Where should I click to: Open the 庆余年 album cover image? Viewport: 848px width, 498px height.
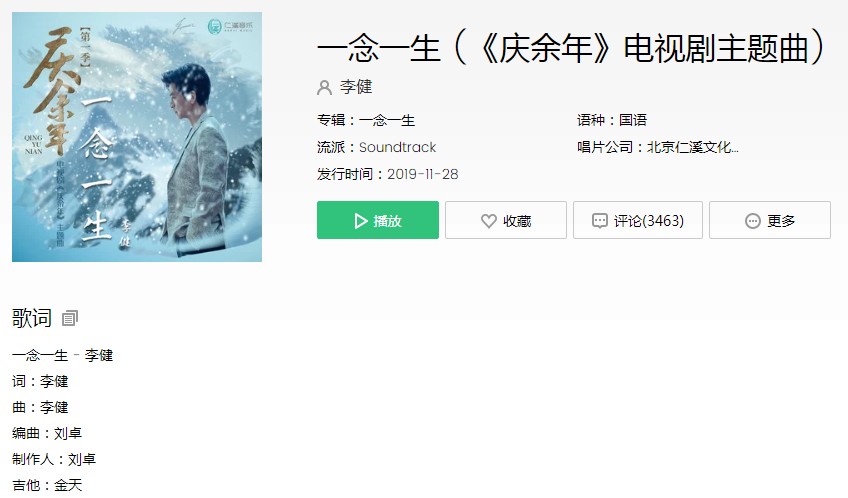137,137
